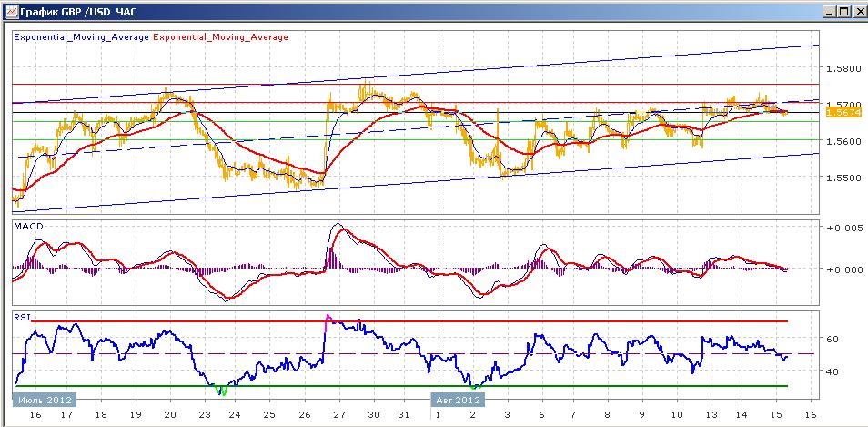Click the chart window icon in title bar
The image size is (868, 427).
(x=11, y=11)
